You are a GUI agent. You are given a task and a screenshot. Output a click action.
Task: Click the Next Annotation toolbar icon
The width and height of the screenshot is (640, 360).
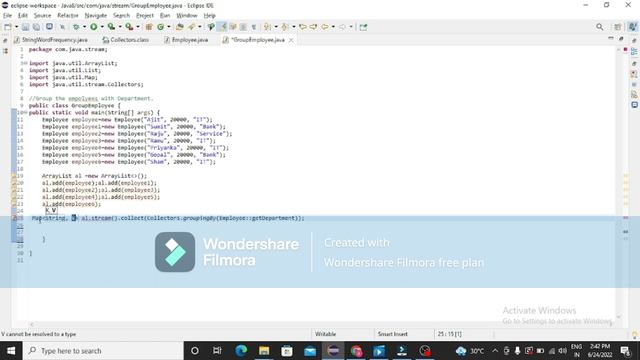pyautogui.click(x=267, y=27)
